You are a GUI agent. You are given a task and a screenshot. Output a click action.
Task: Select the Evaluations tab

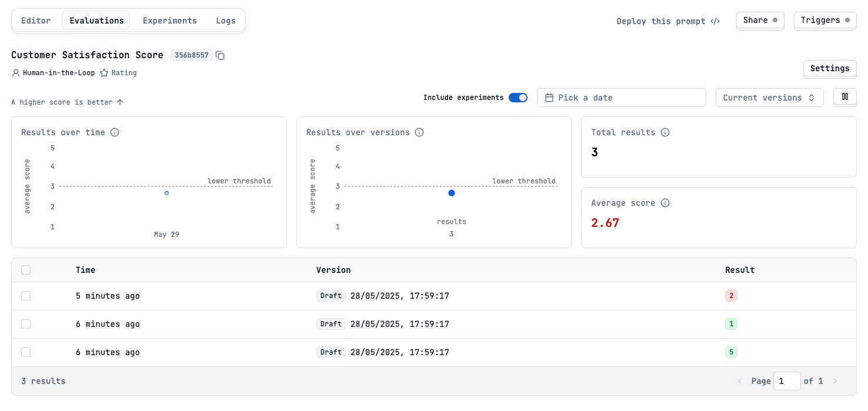click(96, 21)
